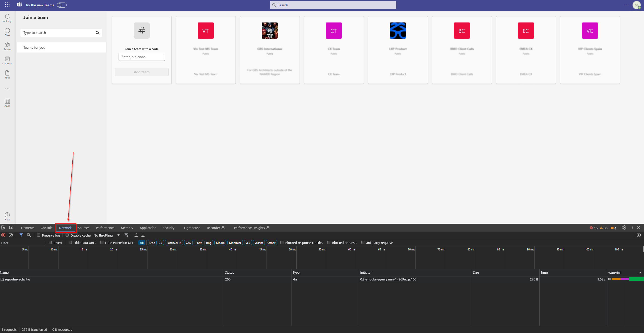
Task: Export HAR file download icon
Action: 143,235
